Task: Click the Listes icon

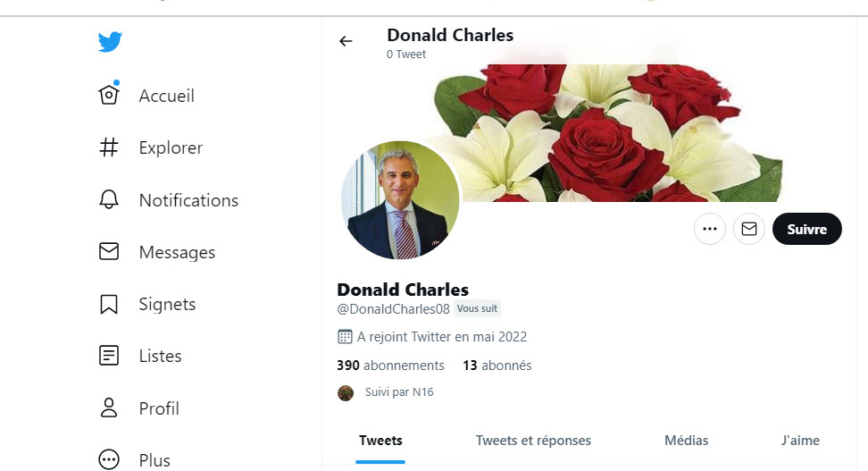Action: click(109, 356)
